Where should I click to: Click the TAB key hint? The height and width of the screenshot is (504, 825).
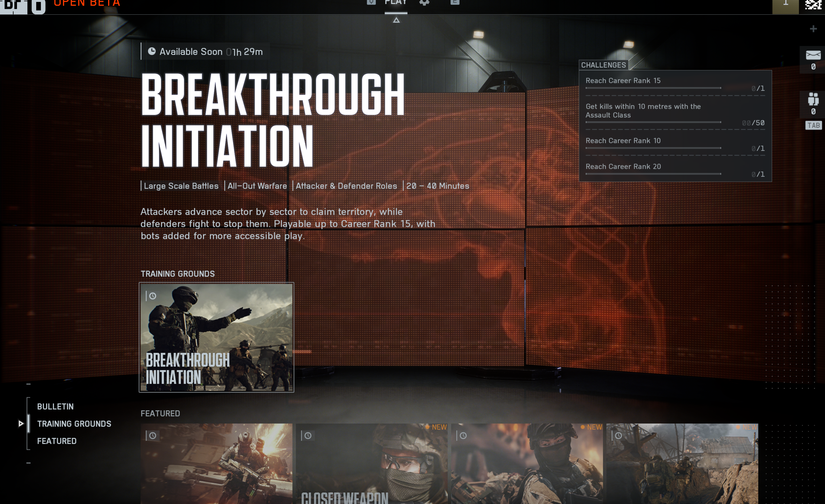(x=814, y=125)
